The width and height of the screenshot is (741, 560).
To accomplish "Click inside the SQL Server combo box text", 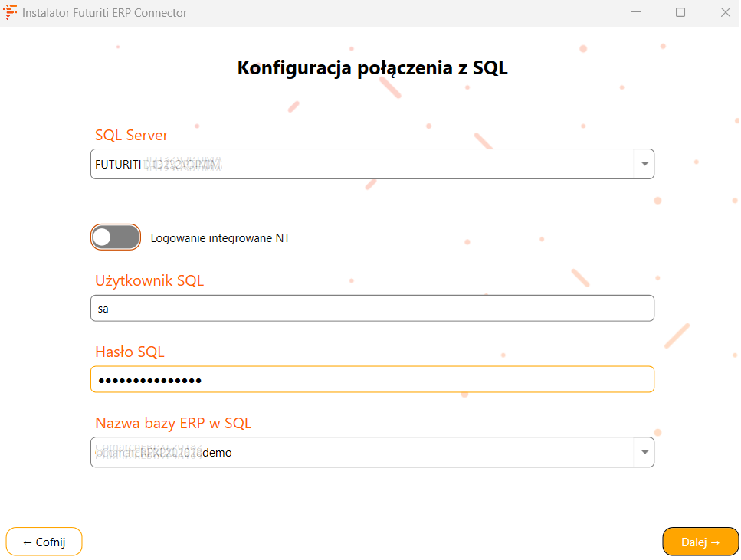I will [x=360, y=164].
